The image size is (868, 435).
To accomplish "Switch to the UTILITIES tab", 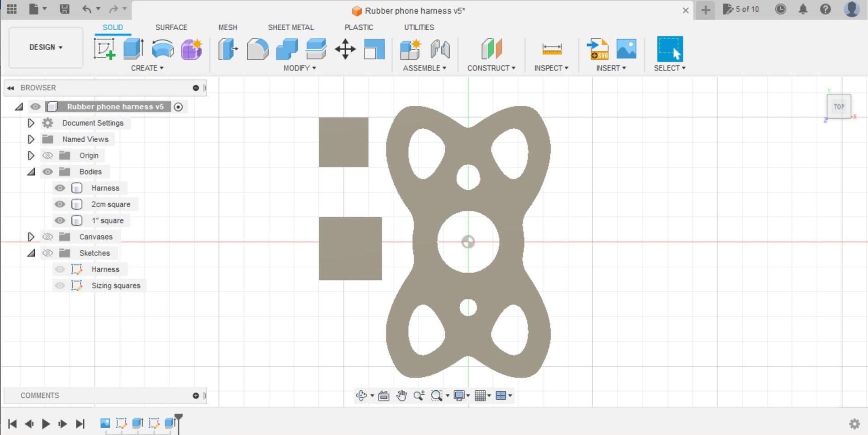I will (419, 27).
